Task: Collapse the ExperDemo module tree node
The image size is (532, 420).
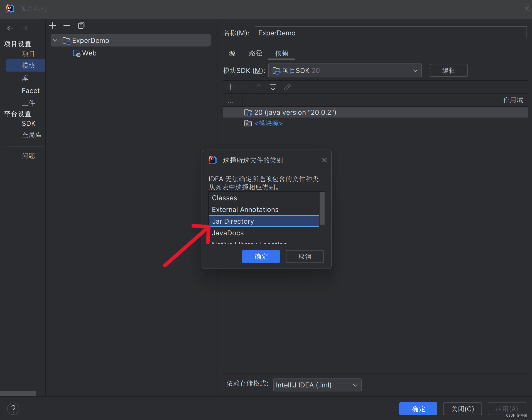Action: click(x=55, y=41)
